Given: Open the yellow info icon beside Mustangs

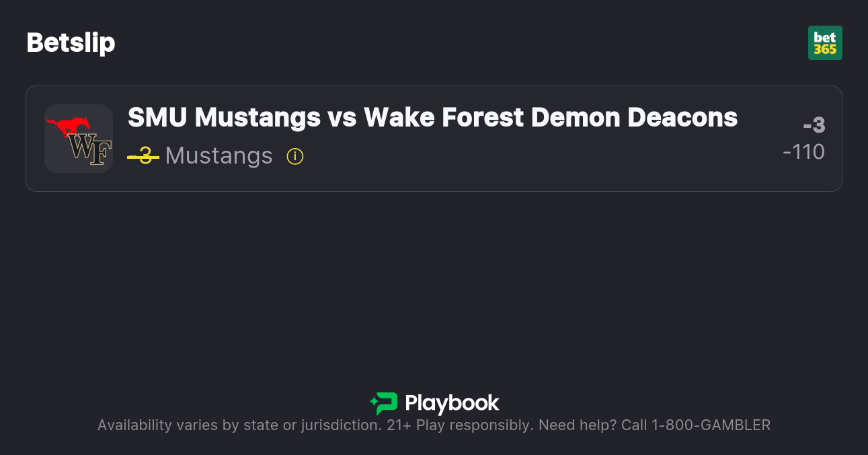Looking at the screenshot, I should [295, 156].
